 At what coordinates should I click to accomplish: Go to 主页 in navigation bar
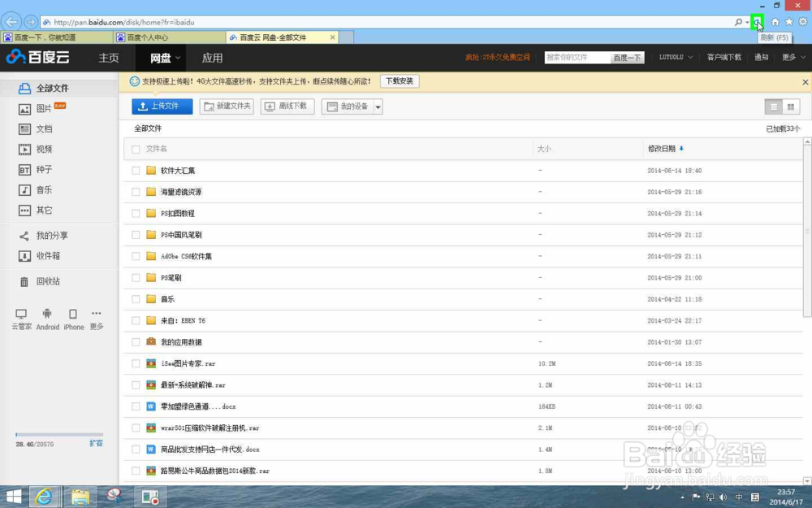click(109, 58)
